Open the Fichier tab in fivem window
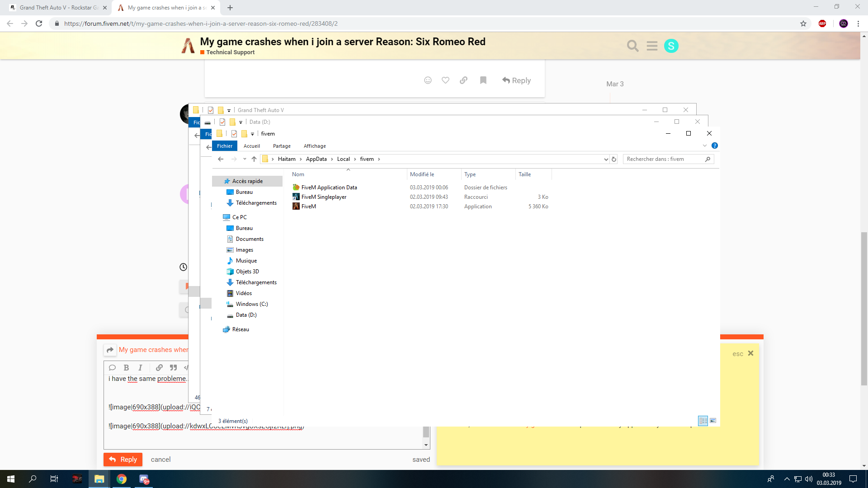 [225, 146]
